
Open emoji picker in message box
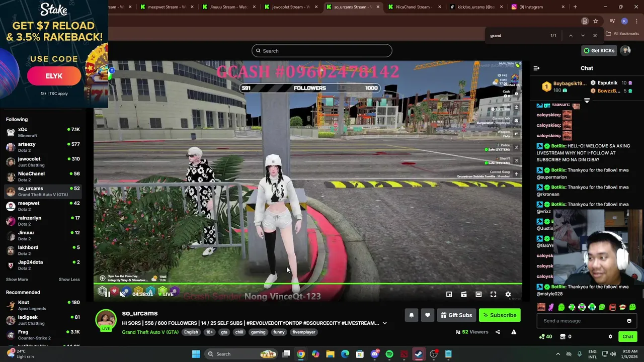click(629, 321)
